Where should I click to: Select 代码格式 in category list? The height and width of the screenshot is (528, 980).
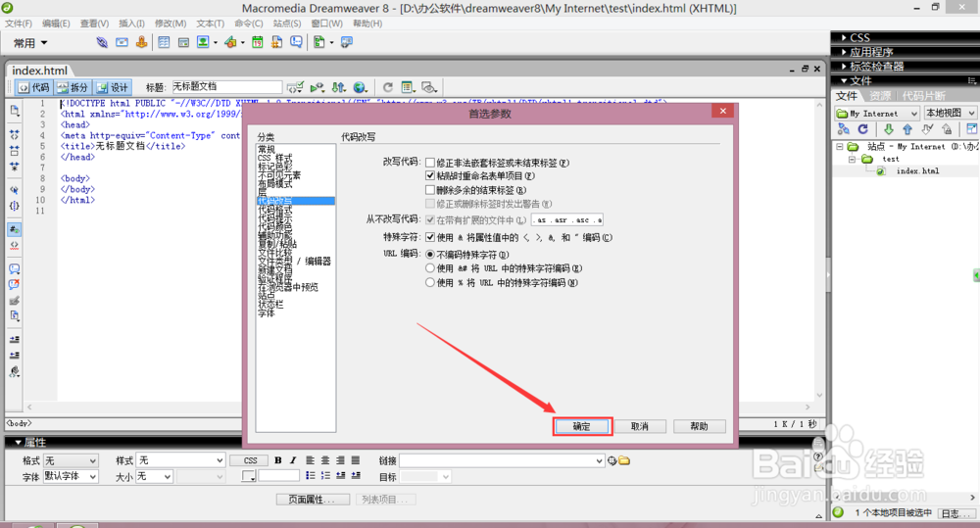275,211
